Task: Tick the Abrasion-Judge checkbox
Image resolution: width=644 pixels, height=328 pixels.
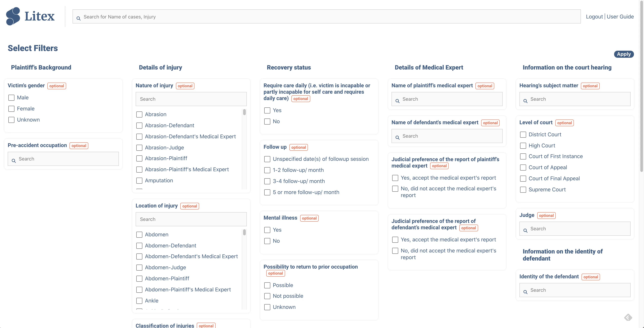Action: click(x=139, y=148)
